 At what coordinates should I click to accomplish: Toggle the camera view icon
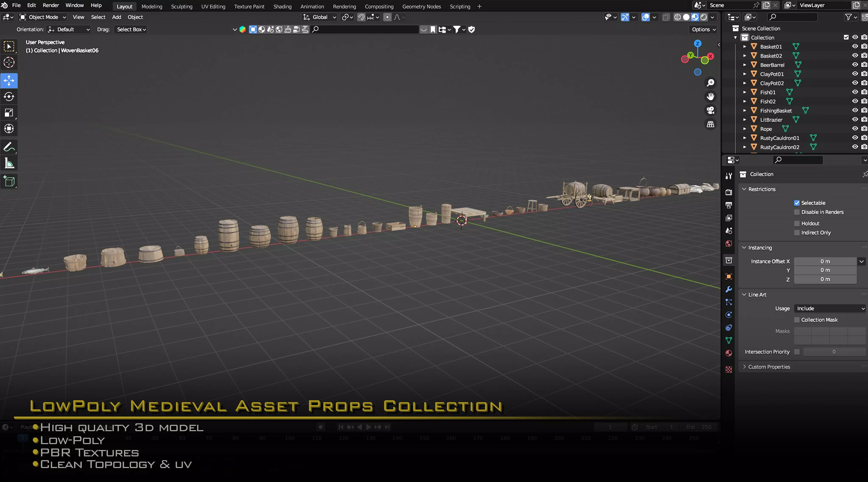coord(710,110)
